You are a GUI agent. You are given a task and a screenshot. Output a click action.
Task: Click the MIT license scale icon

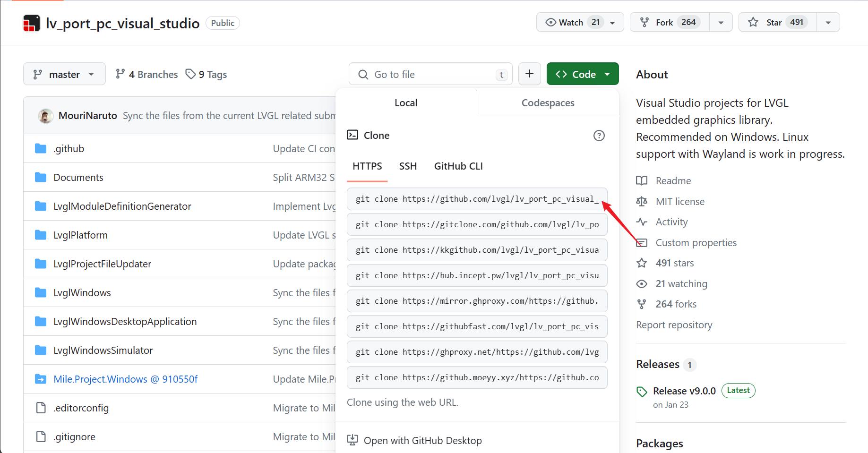coord(642,202)
